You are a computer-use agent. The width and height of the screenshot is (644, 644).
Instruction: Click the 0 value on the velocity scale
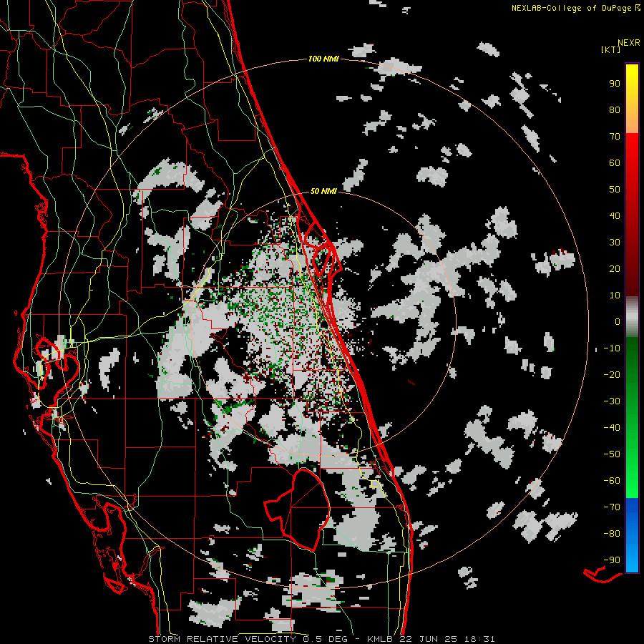click(618, 322)
